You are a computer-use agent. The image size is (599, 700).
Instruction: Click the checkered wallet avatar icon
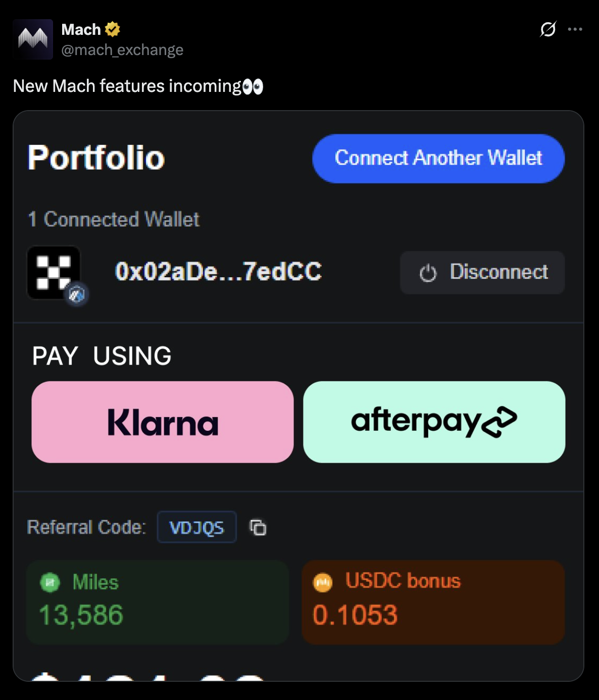pos(54,272)
